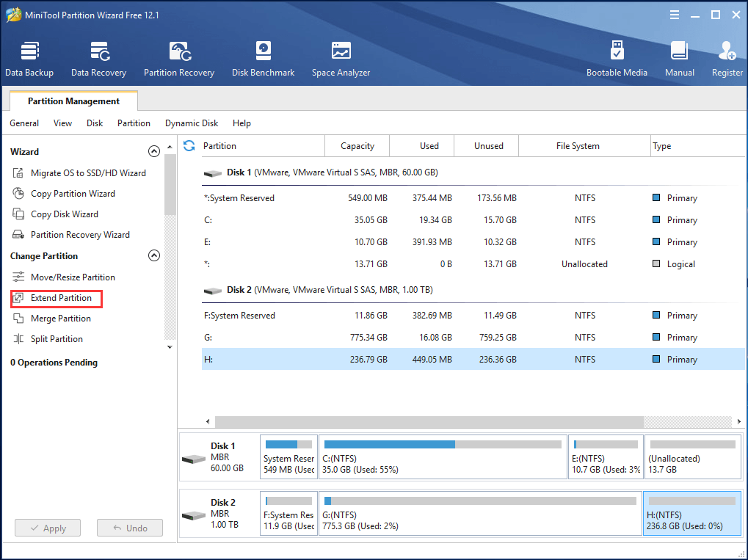This screenshot has height=560, width=748.
Task: Click the horizontal scrollbar of partition list
Action: 429,421
